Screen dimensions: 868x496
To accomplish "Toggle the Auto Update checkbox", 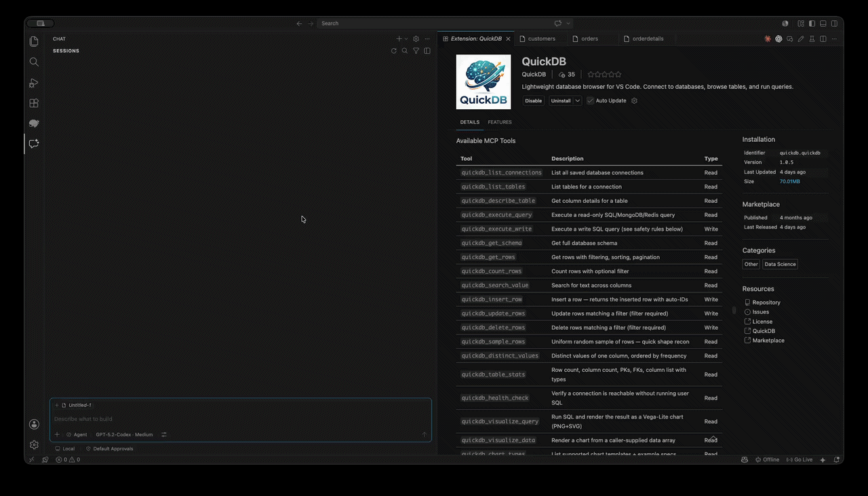I will pos(590,100).
